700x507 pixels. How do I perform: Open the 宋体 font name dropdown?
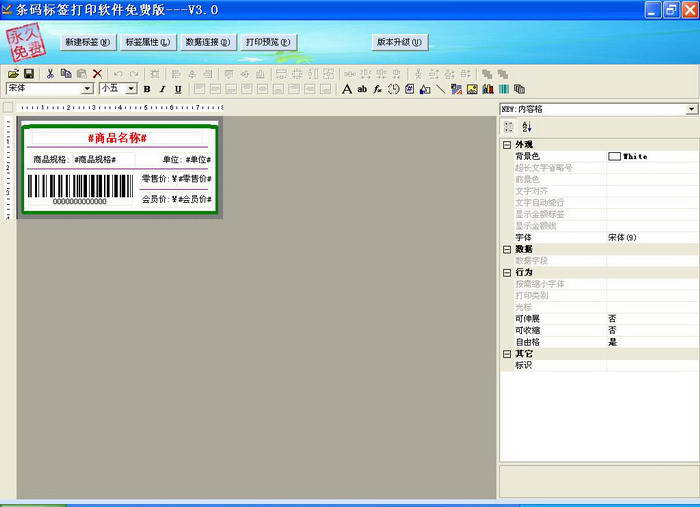point(88,88)
